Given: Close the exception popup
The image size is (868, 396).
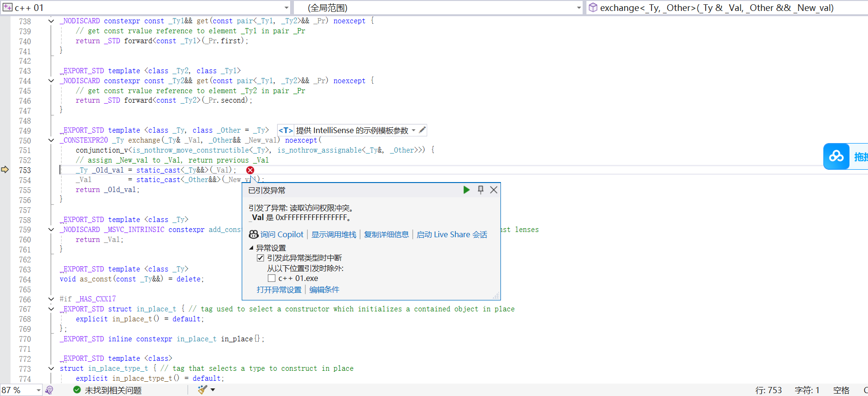Looking at the screenshot, I should click(494, 190).
